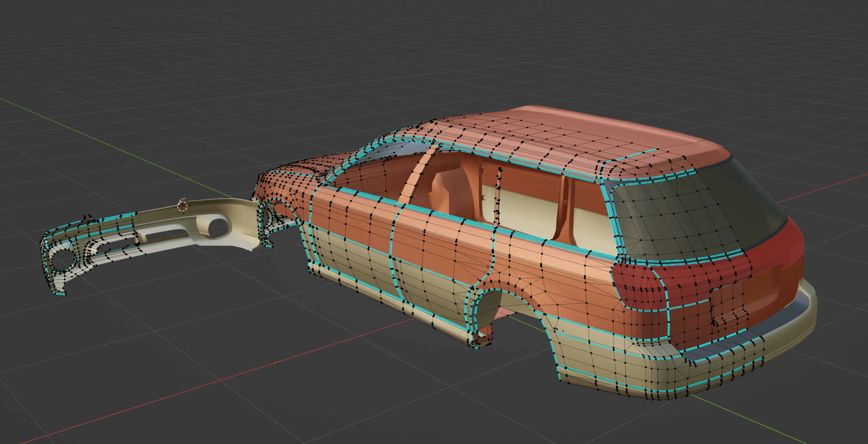Click the 3D cursor on the front bumper
Image resolution: width=868 pixels, height=444 pixels.
(183, 205)
